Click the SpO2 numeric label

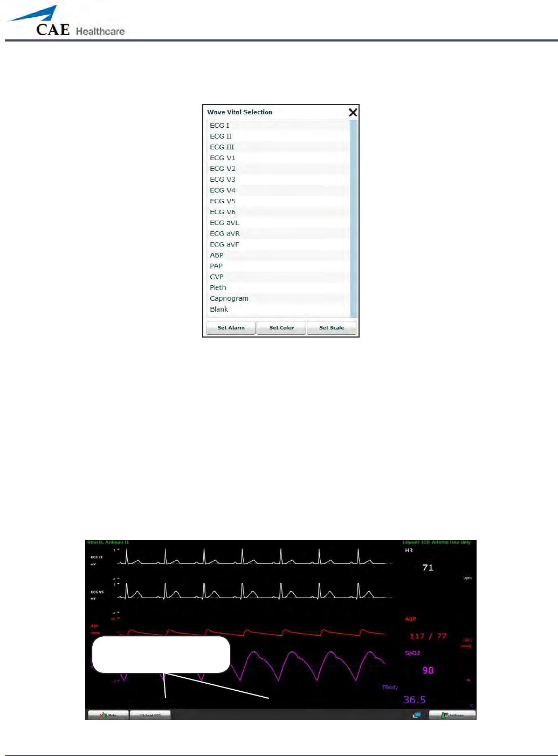coord(412,653)
